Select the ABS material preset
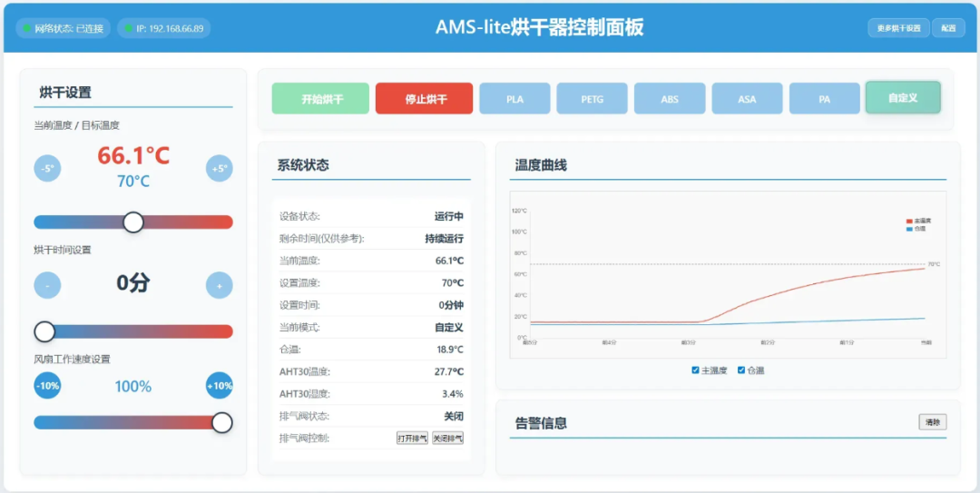 pos(670,98)
